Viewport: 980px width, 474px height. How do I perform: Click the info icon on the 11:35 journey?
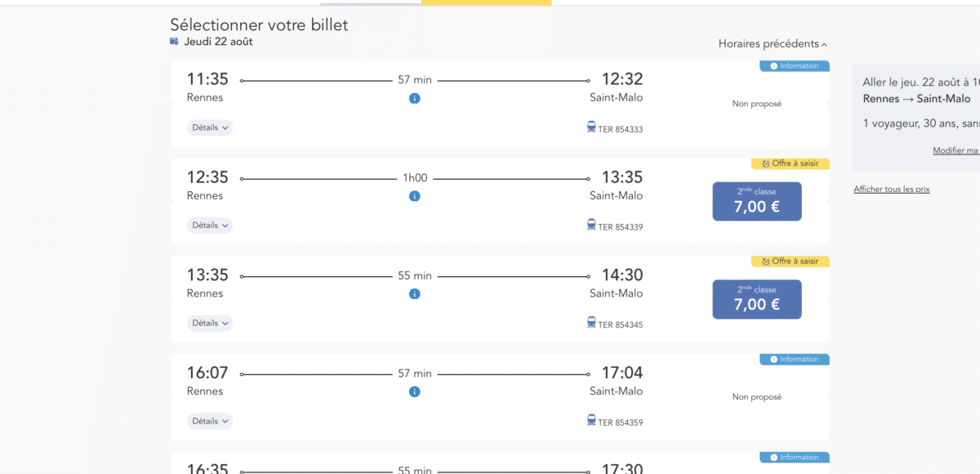click(x=415, y=98)
